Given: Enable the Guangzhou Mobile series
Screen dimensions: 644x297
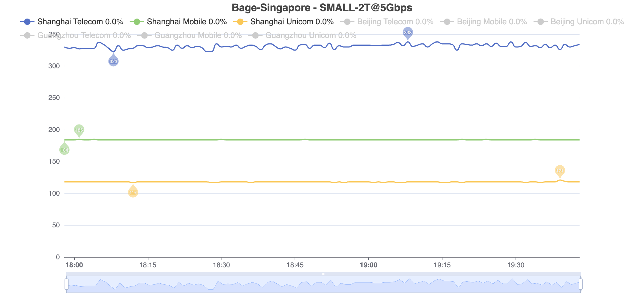Looking at the screenshot, I should [x=190, y=35].
